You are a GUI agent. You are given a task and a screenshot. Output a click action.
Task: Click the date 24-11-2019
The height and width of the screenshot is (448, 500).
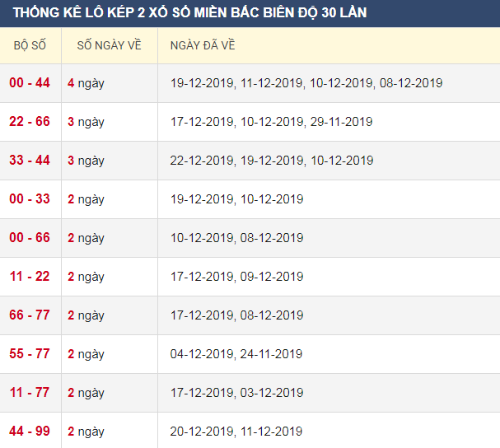point(272,354)
